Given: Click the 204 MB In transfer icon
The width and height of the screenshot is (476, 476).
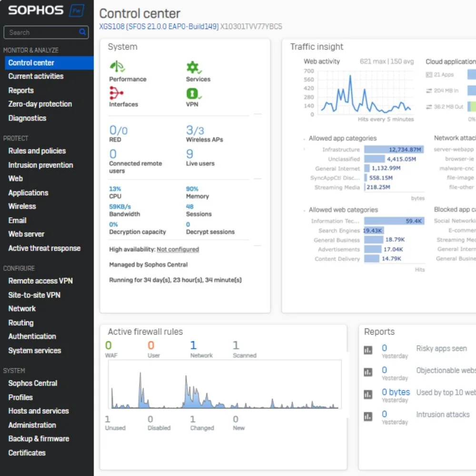Looking at the screenshot, I should [x=429, y=91].
